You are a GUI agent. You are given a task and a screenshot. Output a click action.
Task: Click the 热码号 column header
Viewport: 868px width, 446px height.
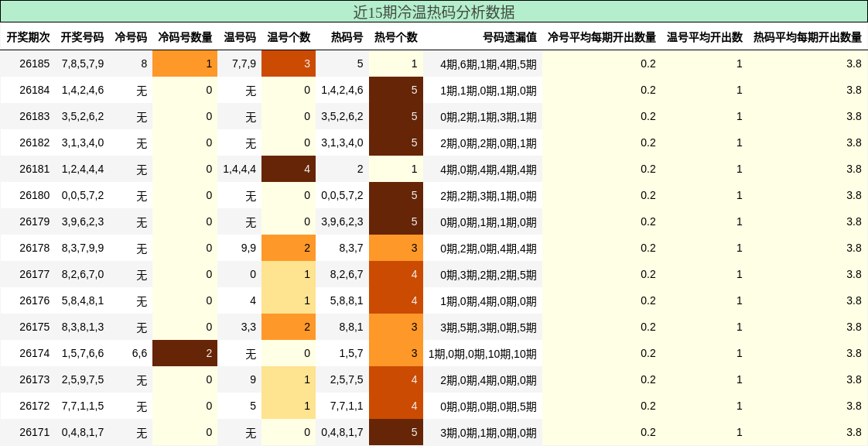point(347,37)
